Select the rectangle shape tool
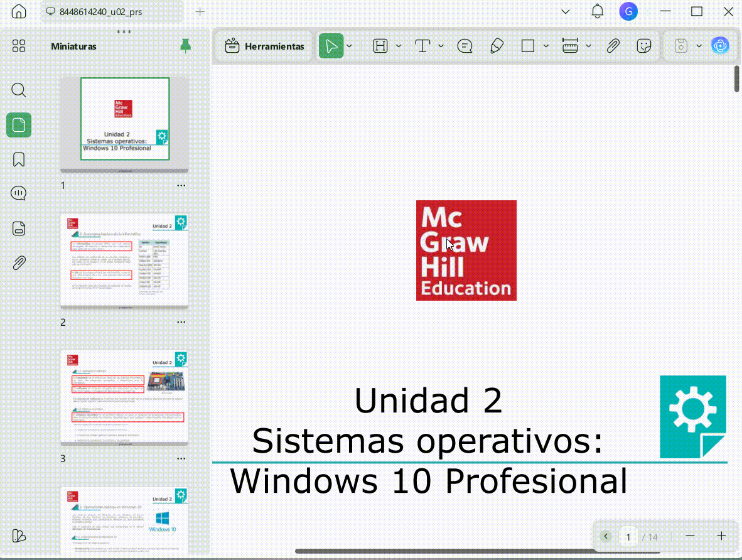Image resolution: width=742 pixels, height=560 pixels. [528, 46]
